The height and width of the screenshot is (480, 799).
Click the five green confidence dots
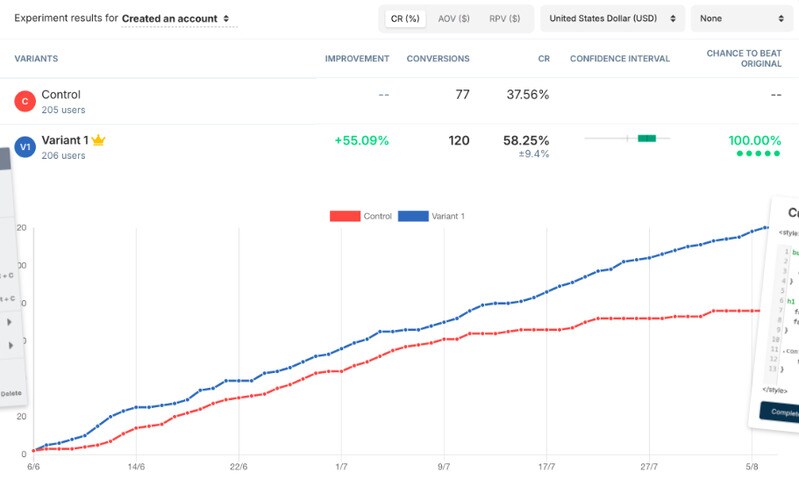(x=759, y=154)
